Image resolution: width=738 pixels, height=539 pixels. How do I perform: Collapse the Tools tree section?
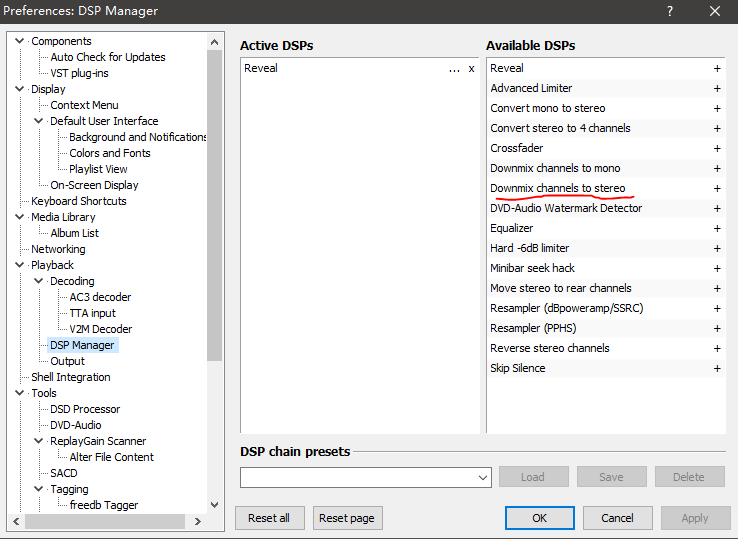coord(20,393)
